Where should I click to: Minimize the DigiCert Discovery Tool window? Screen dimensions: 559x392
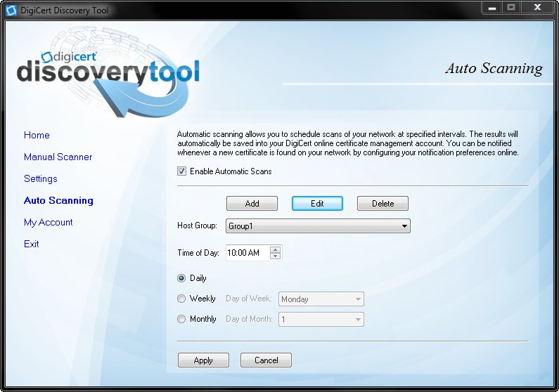tap(492, 8)
